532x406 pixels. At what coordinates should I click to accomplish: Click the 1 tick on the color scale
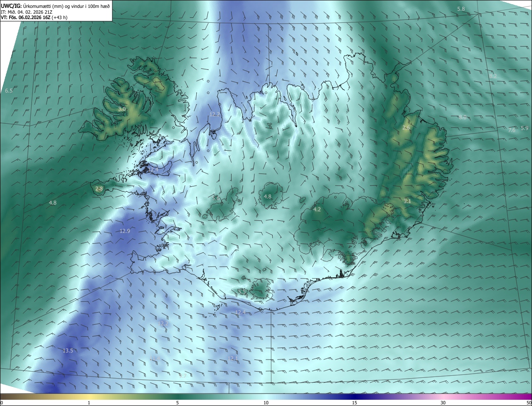click(89, 403)
